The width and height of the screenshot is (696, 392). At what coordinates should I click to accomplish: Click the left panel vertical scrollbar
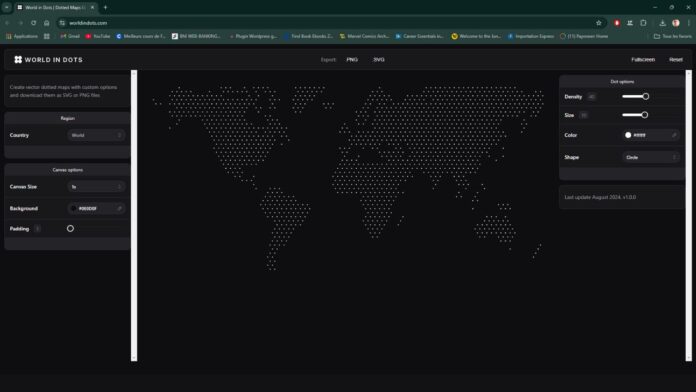click(x=134, y=215)
